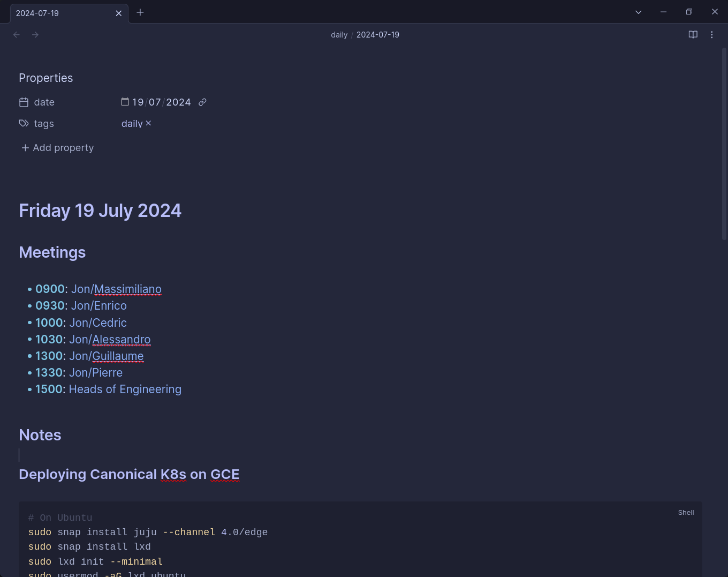Click the date property link icon
728x577 pixels.
[202, 102]
